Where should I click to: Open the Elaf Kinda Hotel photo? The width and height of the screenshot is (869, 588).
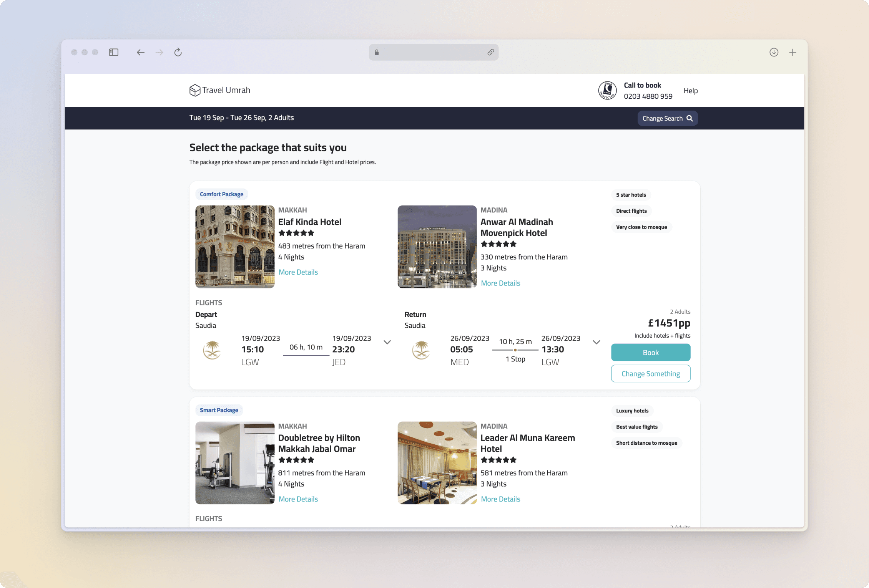coord(235,247)
